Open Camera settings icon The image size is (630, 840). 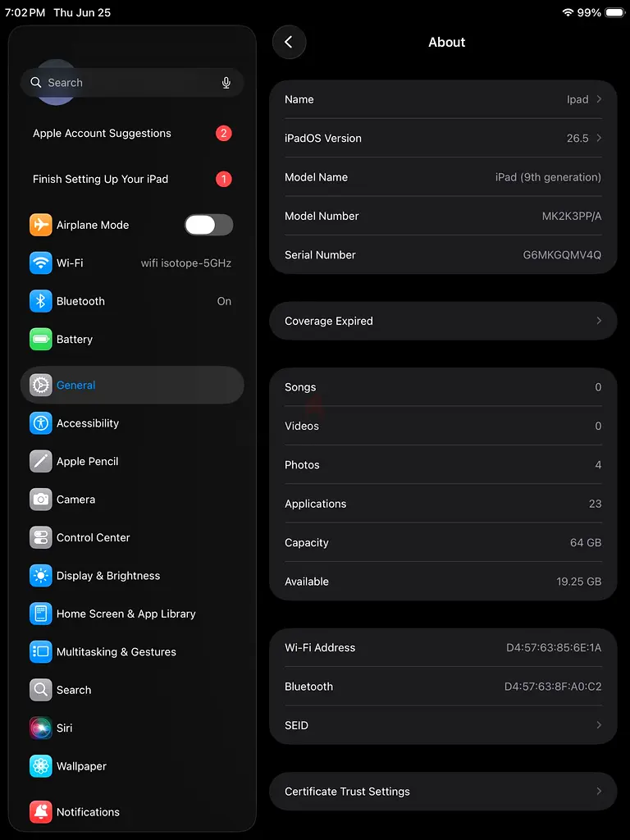pyautogui.click(x=41, y=500)
